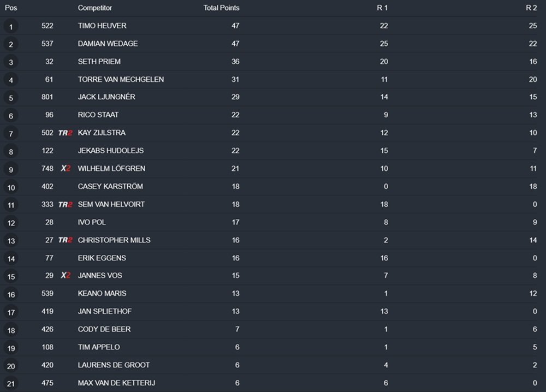This screenshot has width=546, height=392.
Task: Open competitor Timo Heuver
Action: 102,26
